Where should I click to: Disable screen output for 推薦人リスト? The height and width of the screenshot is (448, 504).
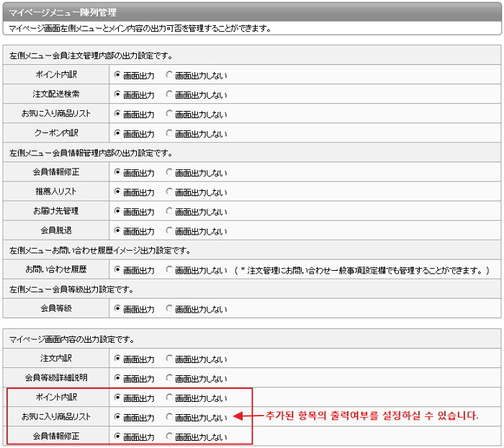170,192
